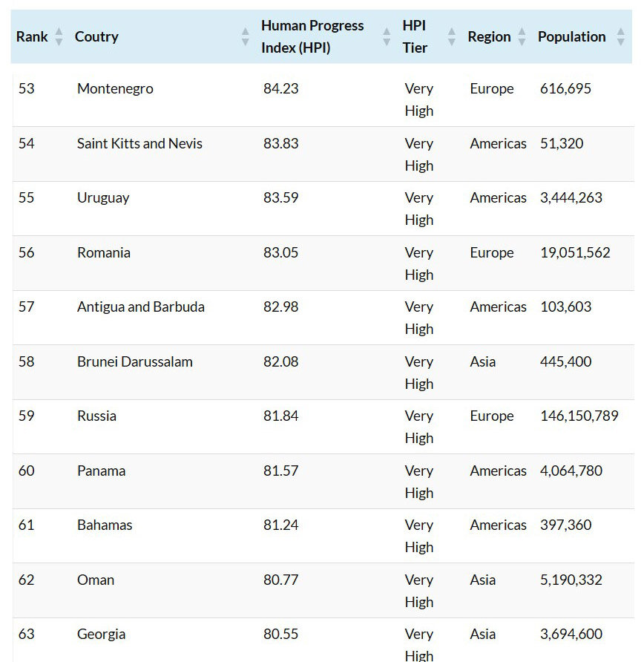
Task: Click Saint Kitts and Nevis entry
Action: click(x=139, y=143)
